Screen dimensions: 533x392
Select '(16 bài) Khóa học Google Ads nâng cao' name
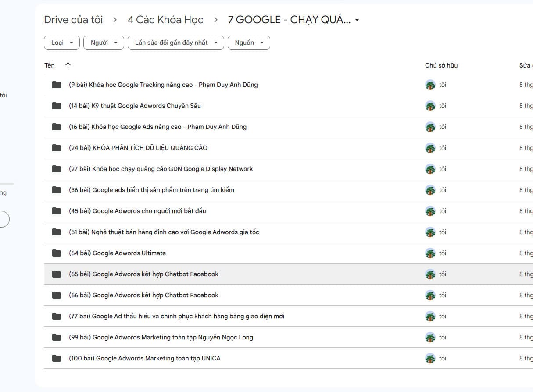coord(157,127)
